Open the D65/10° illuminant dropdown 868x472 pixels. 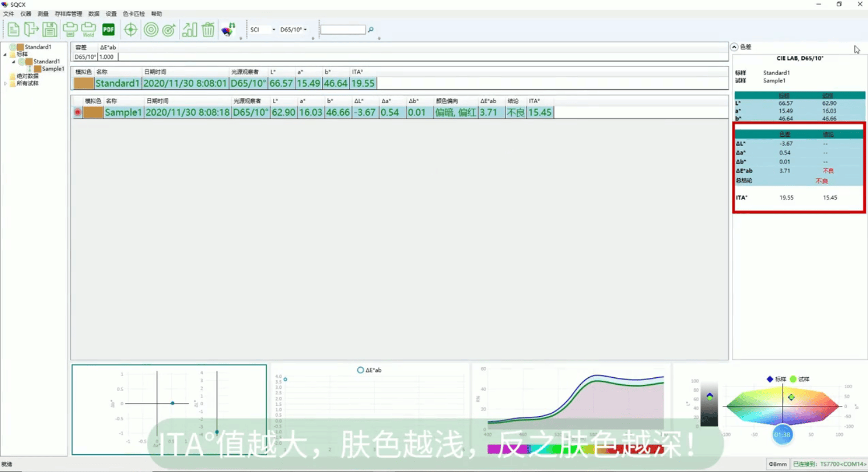294,30
